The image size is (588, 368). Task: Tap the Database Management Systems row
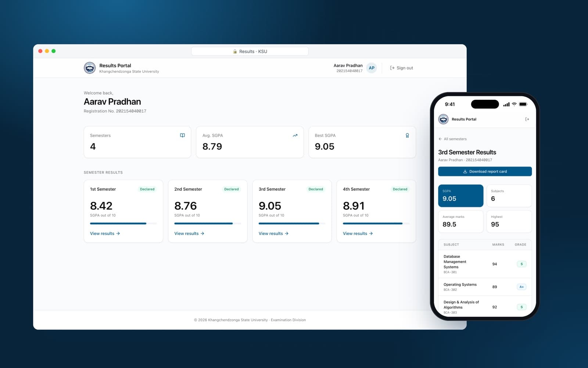[485, 264]
